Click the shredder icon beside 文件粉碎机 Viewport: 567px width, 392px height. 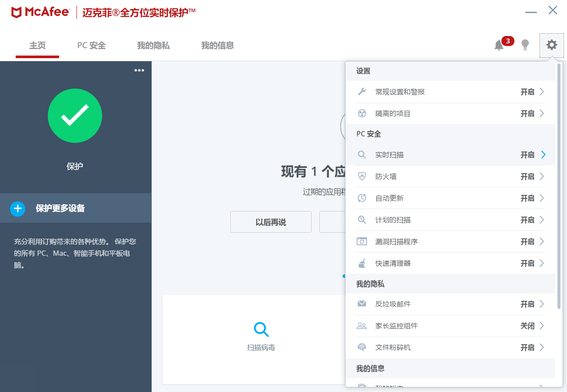point(361,347)
